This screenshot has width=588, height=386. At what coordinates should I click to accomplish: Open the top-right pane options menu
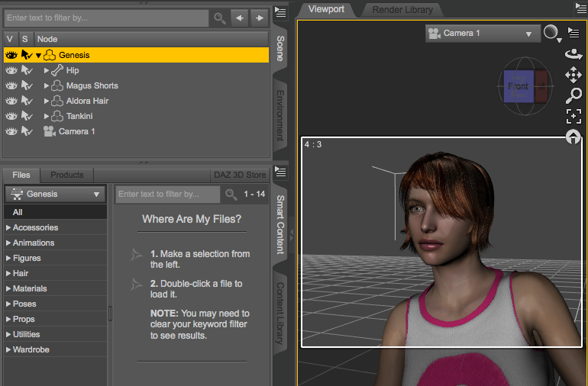tap(581, 8)
